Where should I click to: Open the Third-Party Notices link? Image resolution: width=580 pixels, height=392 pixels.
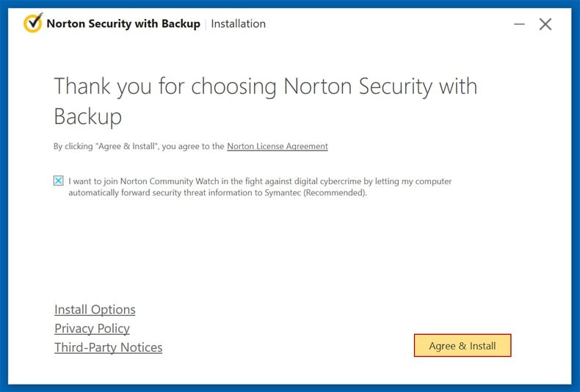109,348
